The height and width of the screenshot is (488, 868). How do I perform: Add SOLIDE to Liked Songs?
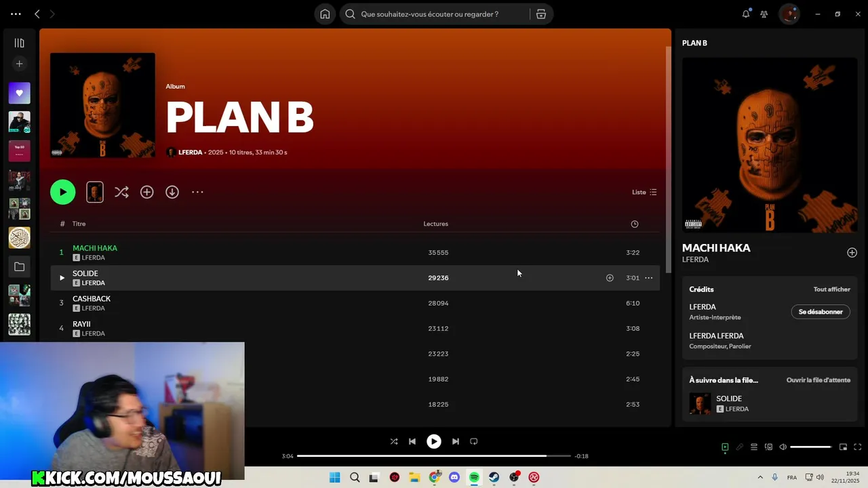pos(610,278)
